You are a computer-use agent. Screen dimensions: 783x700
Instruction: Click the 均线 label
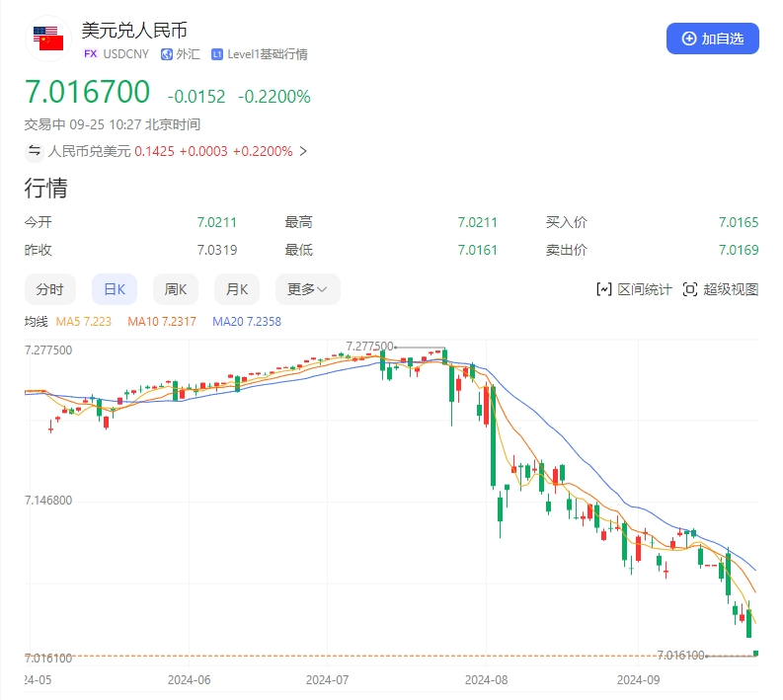point(36,322)
